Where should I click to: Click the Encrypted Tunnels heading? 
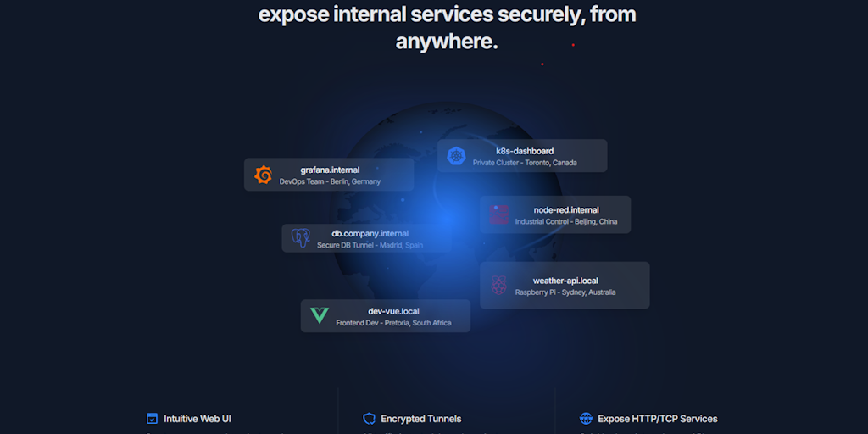coord(420,419)
